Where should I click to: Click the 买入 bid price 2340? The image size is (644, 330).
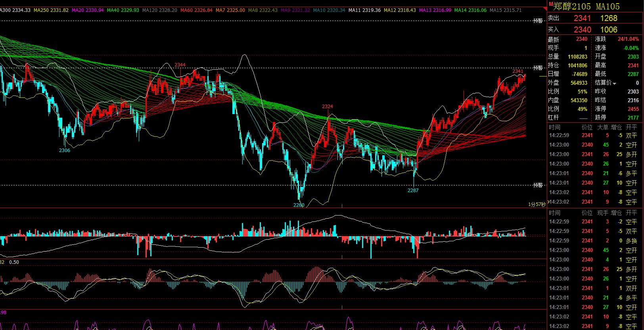tap(582, 30)
